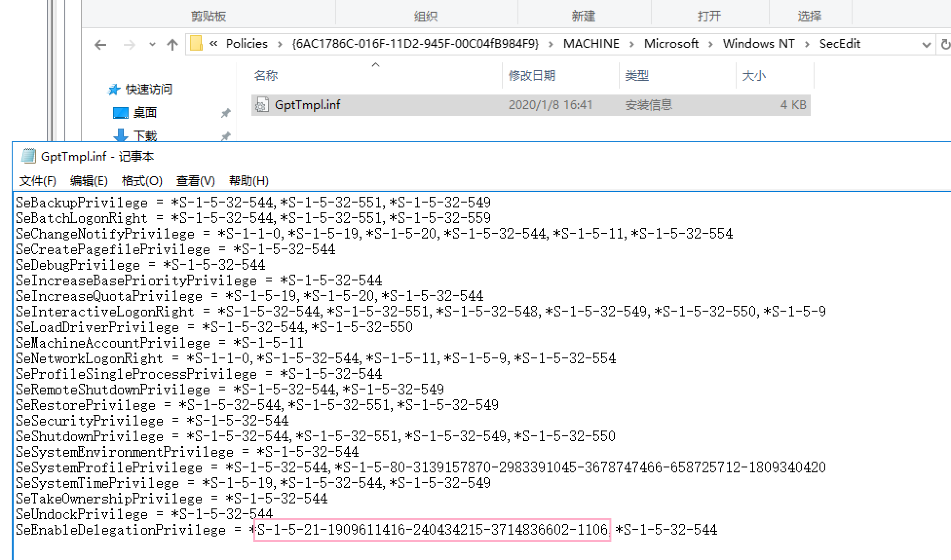Click the forward navigation arrow
The image size is (951, 560).
(129, 45)
